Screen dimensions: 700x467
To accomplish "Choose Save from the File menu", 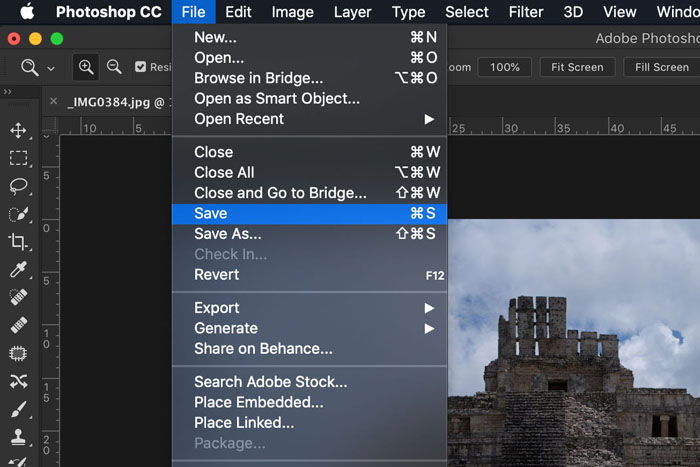I will 309,214.
